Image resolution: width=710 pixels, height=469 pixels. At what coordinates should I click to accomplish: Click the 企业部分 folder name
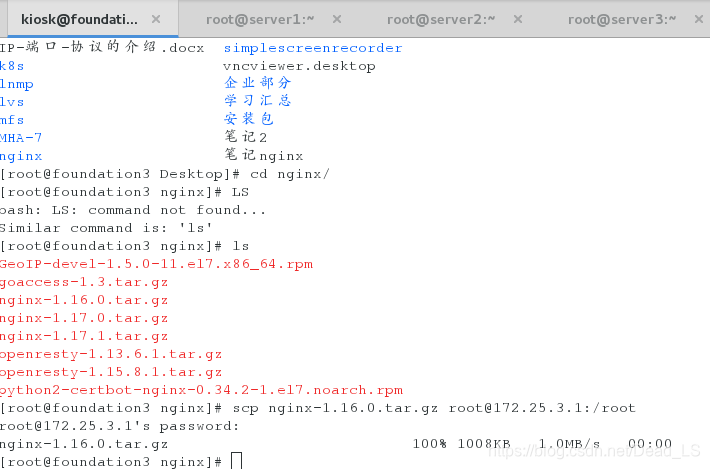(x=257, y=83)
